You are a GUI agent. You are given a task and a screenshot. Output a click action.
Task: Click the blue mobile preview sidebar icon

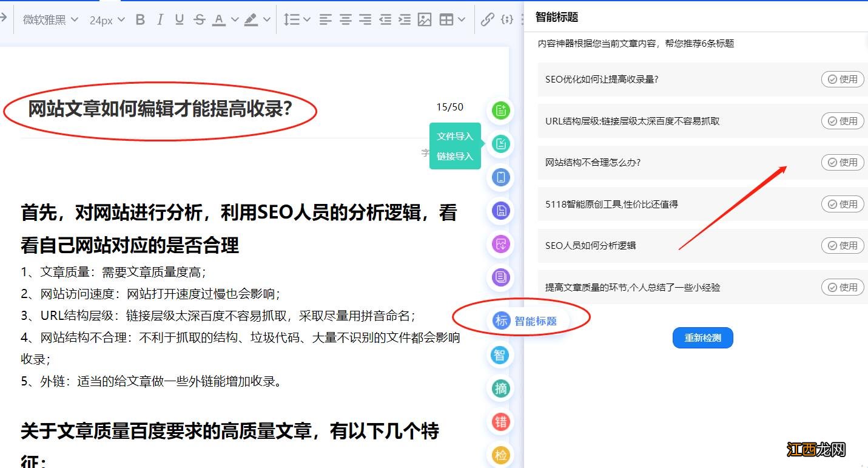501,177
